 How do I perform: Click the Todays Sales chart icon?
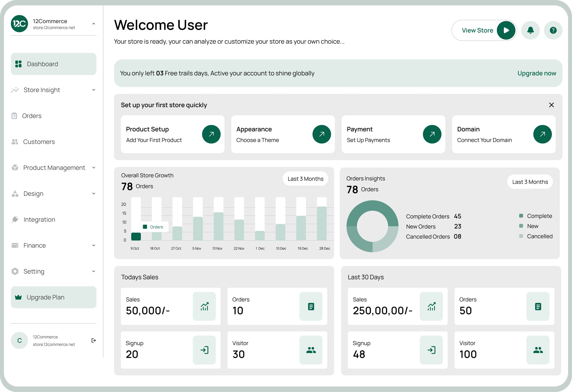[204, 306]
